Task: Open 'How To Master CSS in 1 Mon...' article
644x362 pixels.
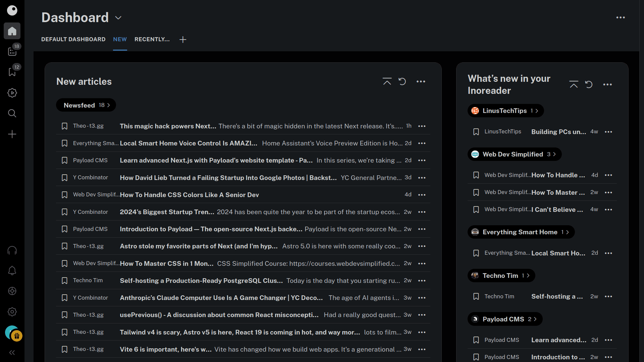Action: pos(167,263)
